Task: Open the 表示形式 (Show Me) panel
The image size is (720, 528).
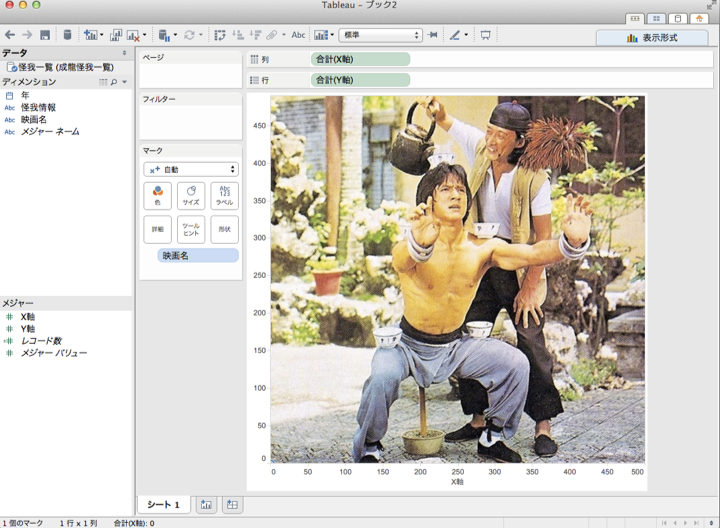Action: [x=652, y=38]
